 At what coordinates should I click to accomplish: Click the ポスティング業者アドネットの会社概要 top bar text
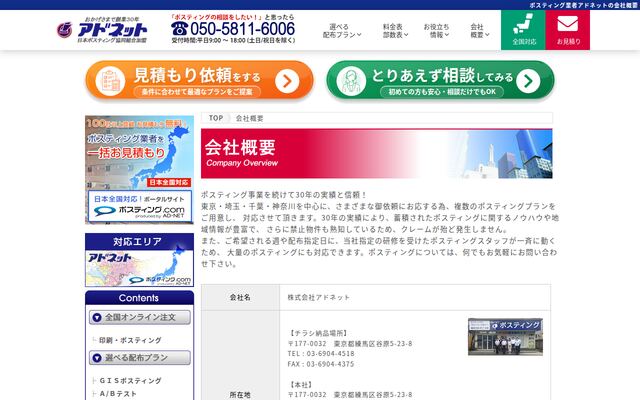(584, 5)
